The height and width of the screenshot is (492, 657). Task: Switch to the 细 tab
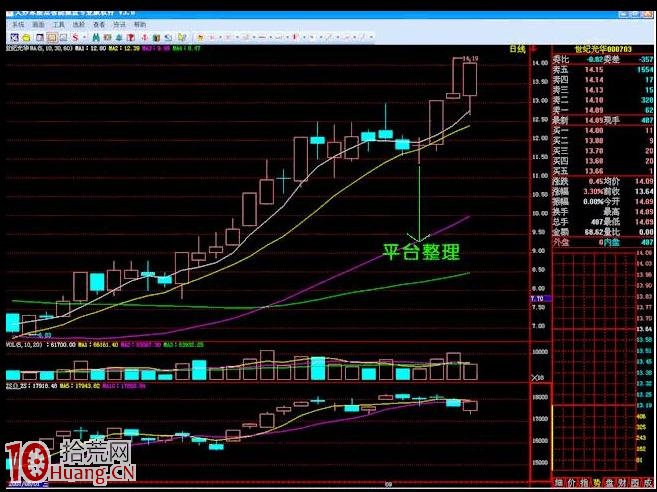[x=559, y=482]
